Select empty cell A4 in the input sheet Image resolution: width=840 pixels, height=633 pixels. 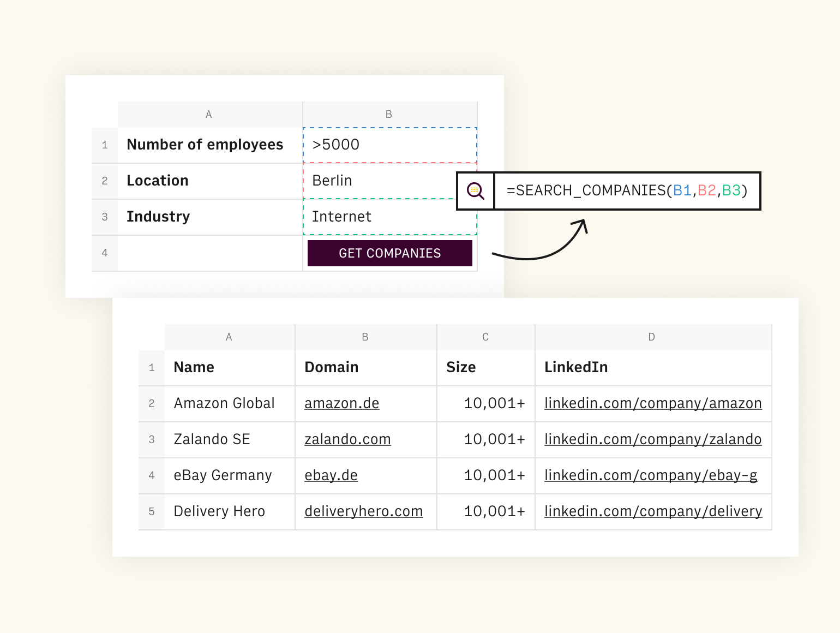pyautogui.click(x=210, y=253)
